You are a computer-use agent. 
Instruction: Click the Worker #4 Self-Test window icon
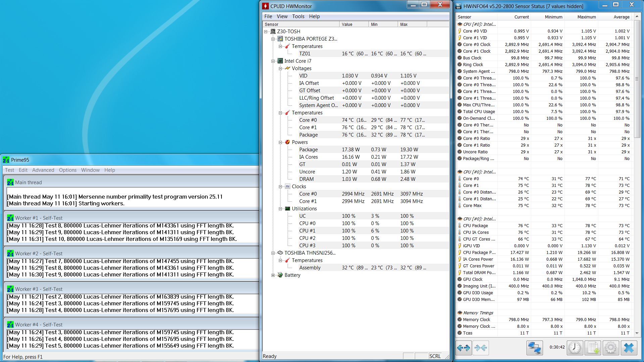tap(10, 325)
